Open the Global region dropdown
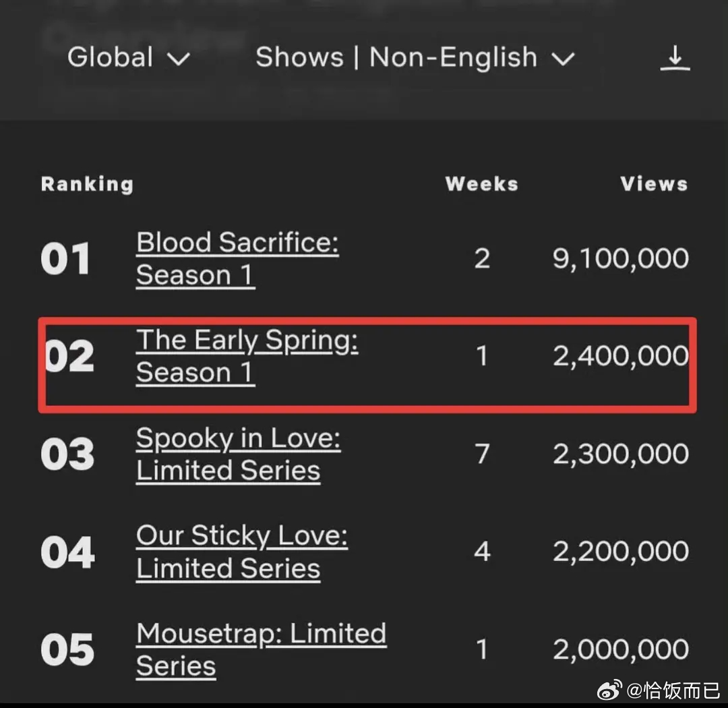728x708 pixels. coord(129,57)
